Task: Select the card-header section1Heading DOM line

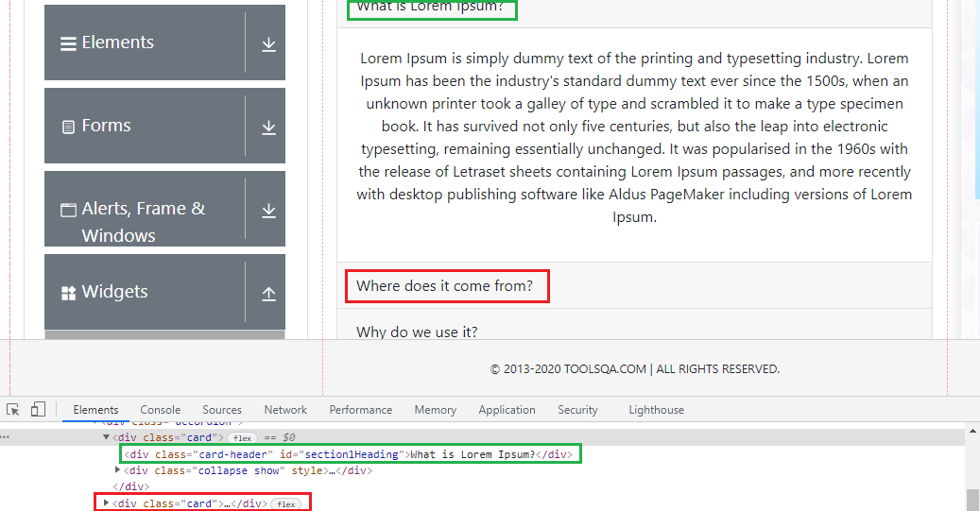Action: point(348,454)
